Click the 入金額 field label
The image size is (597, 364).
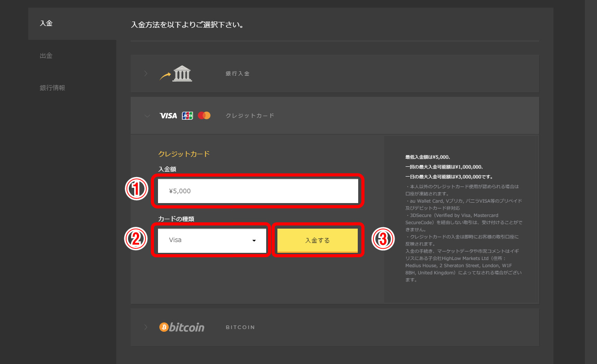pos(167,169)
